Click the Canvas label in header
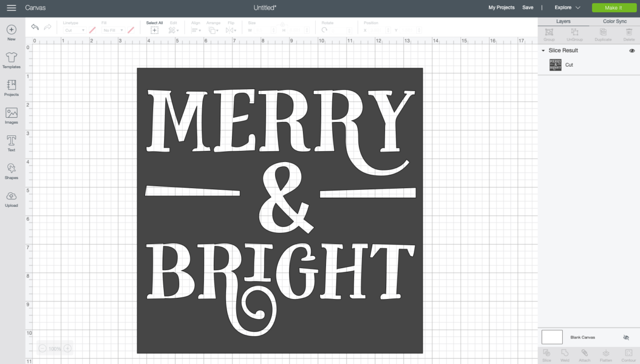Screen dimensions: 640x364 (x=35, y=7)
